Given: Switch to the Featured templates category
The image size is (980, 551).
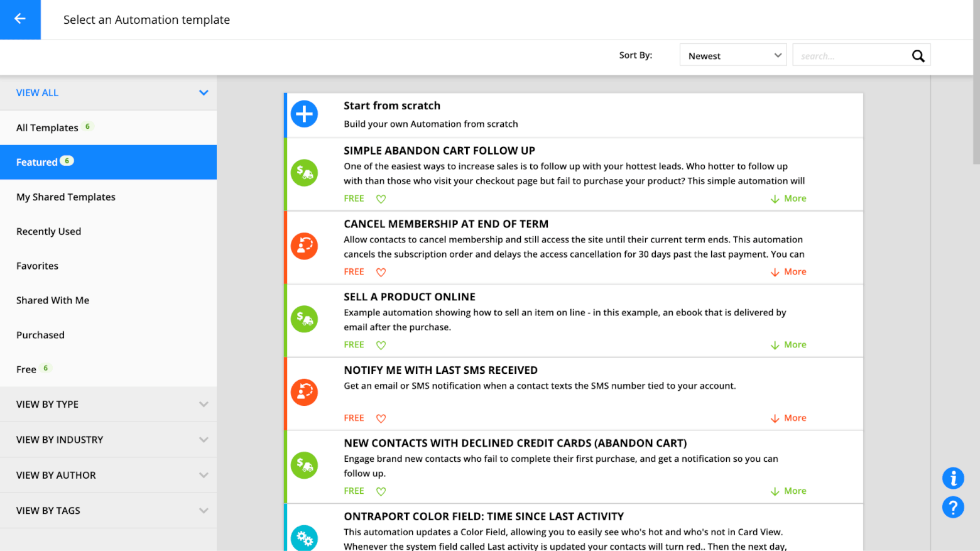Looking at the screenshot, I should click(38, 161).
